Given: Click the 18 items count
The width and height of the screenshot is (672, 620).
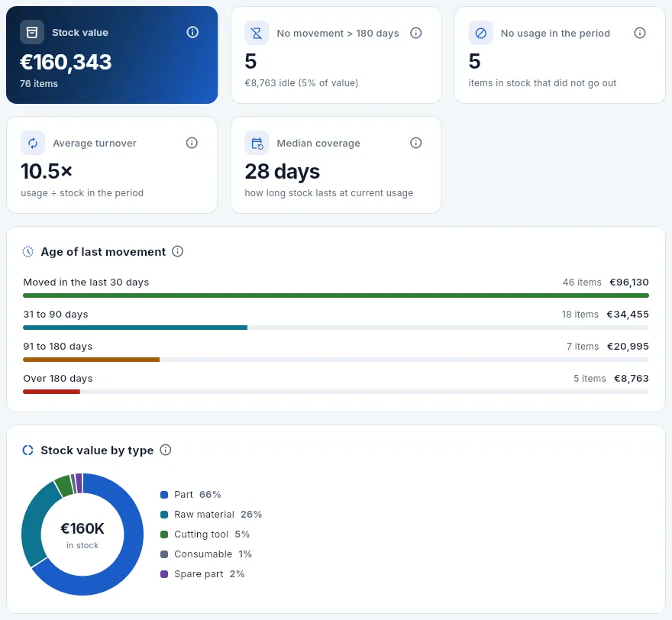Looking at the screenshot, I should (x=580, y=315).
